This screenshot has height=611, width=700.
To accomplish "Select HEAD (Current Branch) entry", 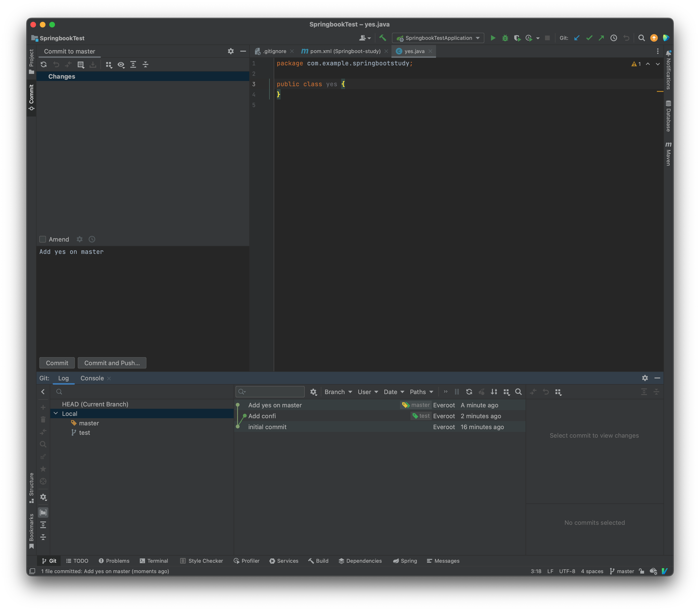I will tap(95, 404).
